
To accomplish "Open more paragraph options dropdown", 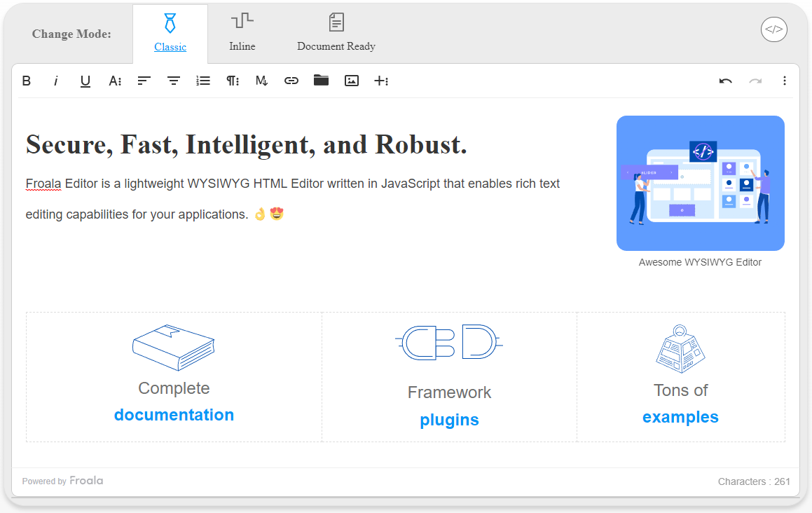I will point(233,81).
